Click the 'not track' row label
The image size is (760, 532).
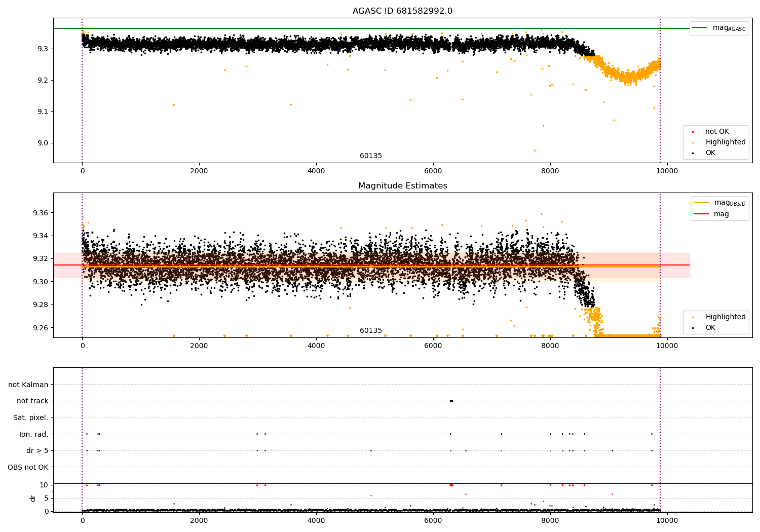tap(32, 401)
